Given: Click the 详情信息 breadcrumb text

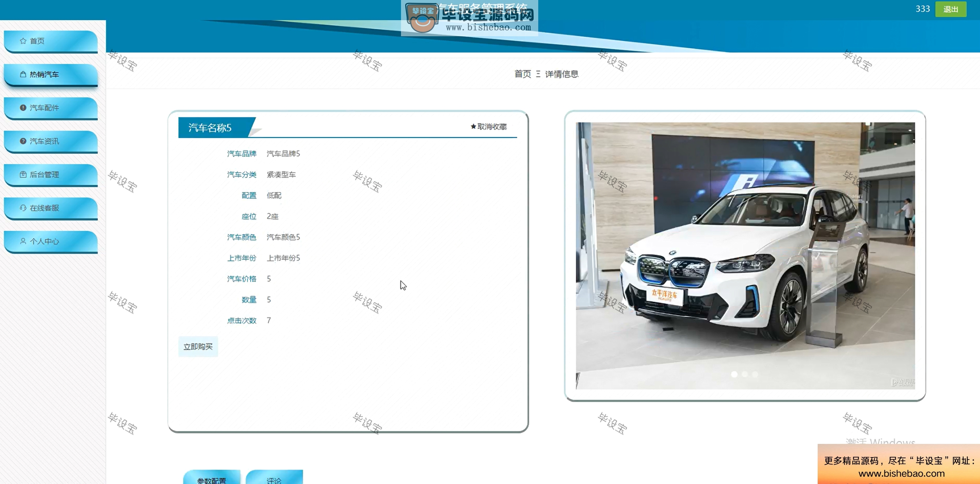Looking at the screenshot, I should (x=562, y=74).
